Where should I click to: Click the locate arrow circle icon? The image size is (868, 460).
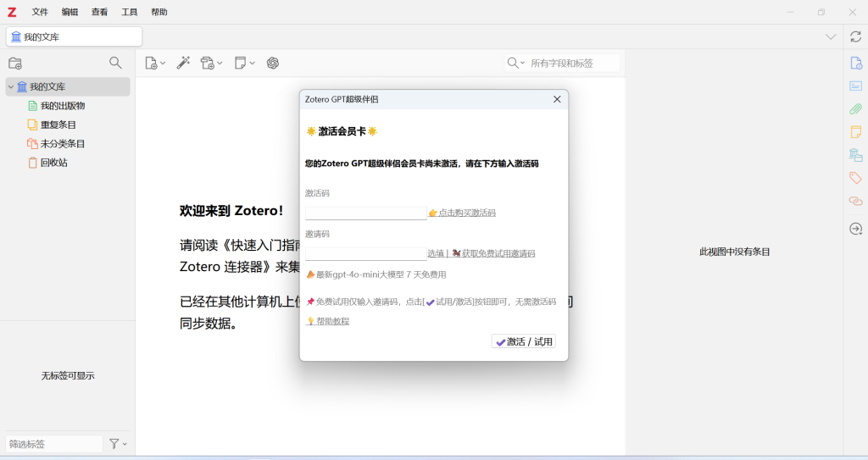(856, 229)
